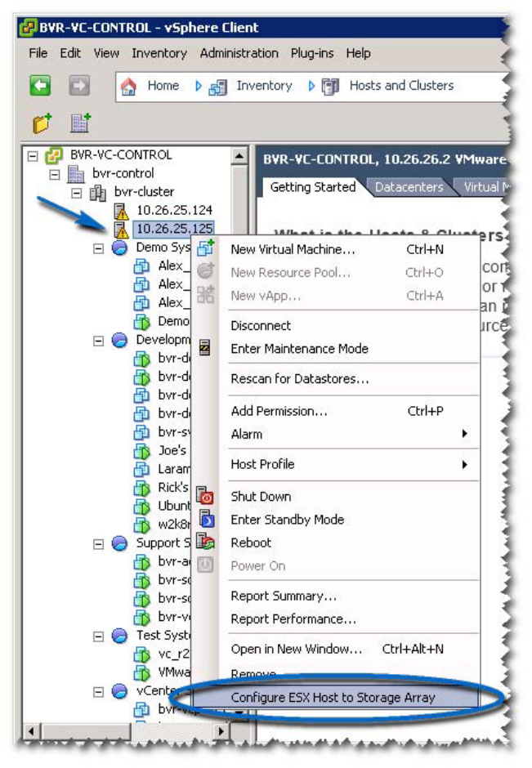Open the Inventory menu in menu bar
The image size is (532, 768).
159,53
